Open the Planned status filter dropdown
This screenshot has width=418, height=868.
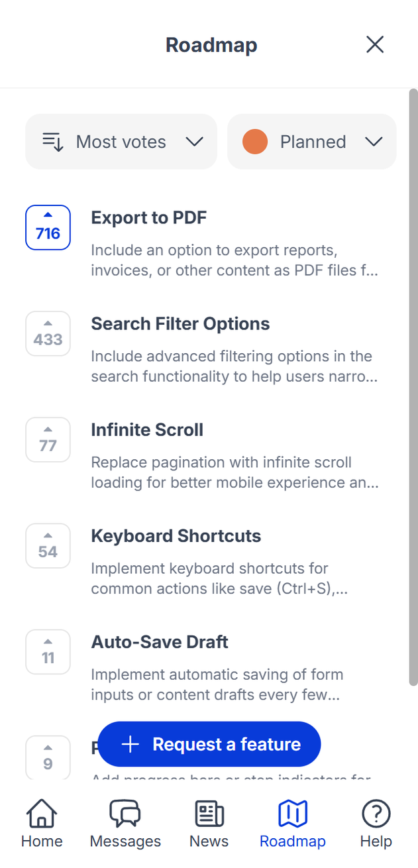(312, 142)
